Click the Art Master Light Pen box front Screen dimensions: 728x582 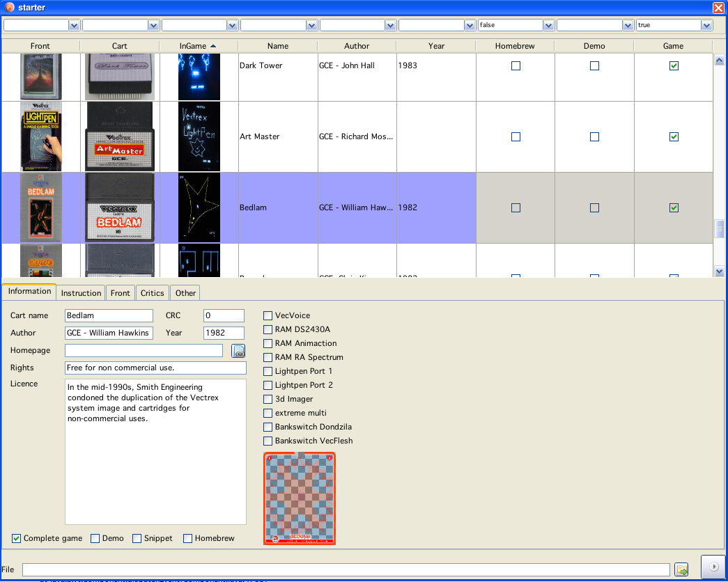[x=40, y=136]
